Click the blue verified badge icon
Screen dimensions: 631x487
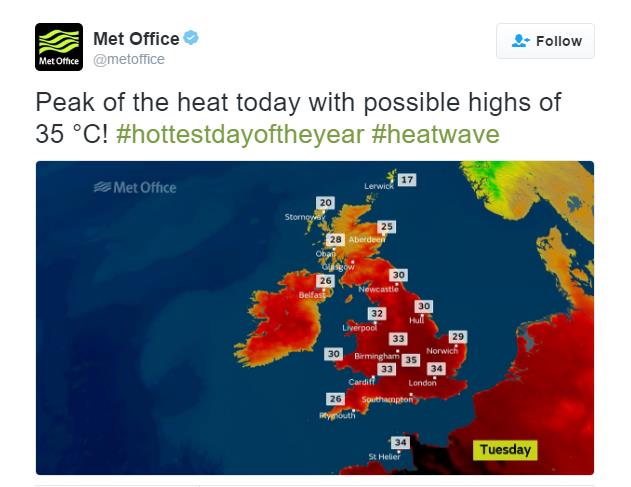pyautogui.click(x=192, y=39)
